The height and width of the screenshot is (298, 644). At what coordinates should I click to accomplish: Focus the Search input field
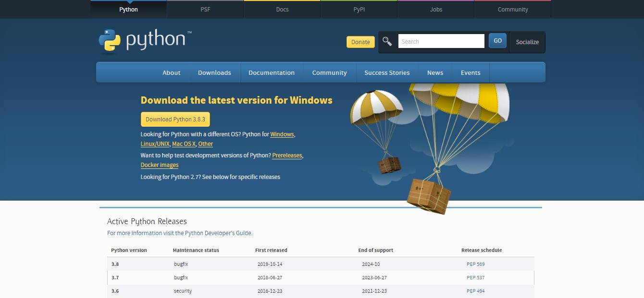point(441,41)
